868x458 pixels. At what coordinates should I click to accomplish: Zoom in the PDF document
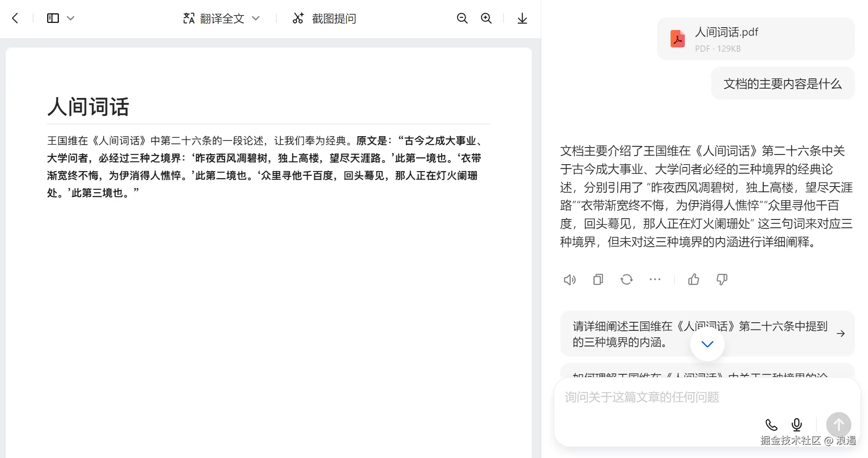tap(486, 18)
